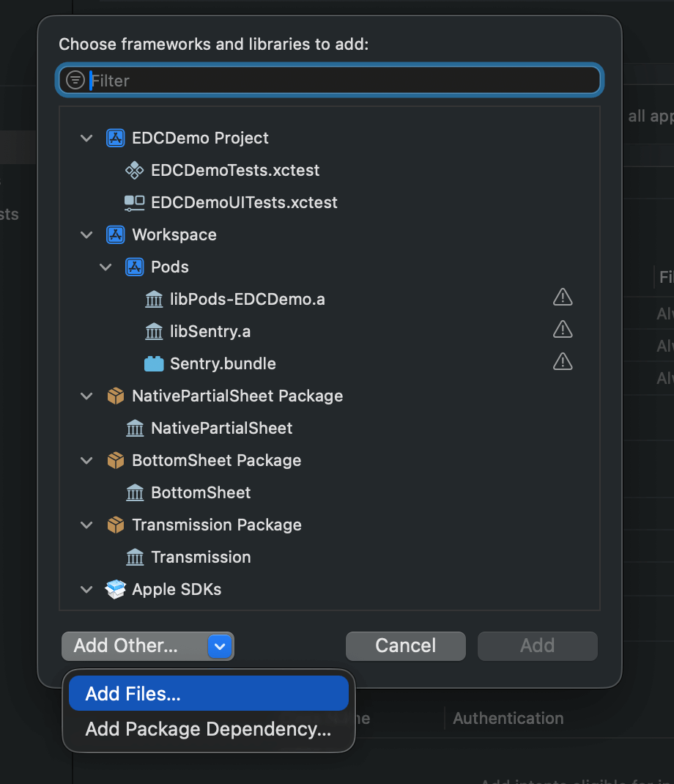Open the Add Other dropdown arrow
This screenshot has height=784, width=674.
click(219, 646)
